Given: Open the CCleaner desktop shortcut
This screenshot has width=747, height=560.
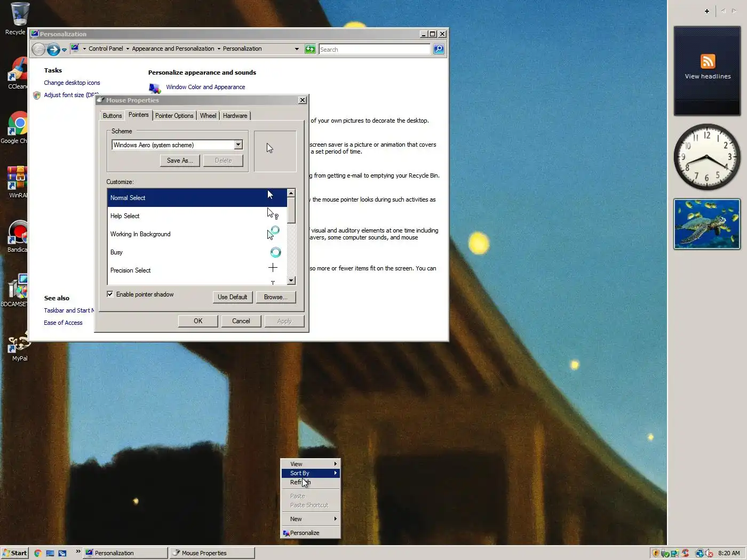Looking at the screenshot, I should pyautogui.click(x=17, y=73).
